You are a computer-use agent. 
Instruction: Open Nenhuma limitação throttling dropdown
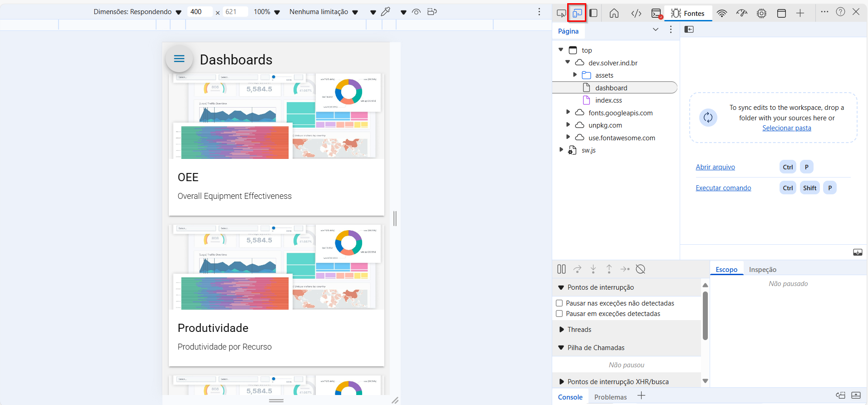tap(324, 12)
